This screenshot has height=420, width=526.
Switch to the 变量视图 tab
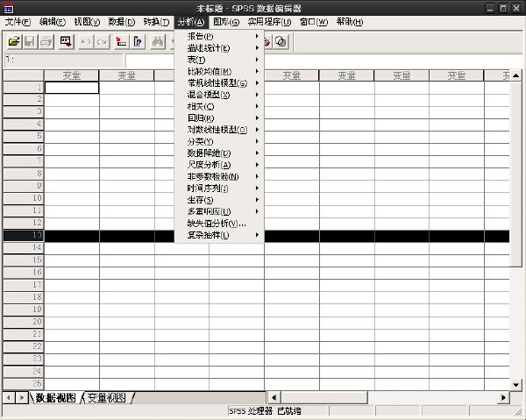pyautogui.click(x=107, y=398)
